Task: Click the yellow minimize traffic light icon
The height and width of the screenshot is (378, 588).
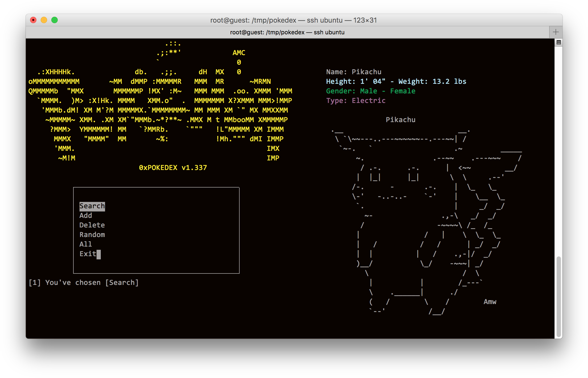Action: pos(43,20)
